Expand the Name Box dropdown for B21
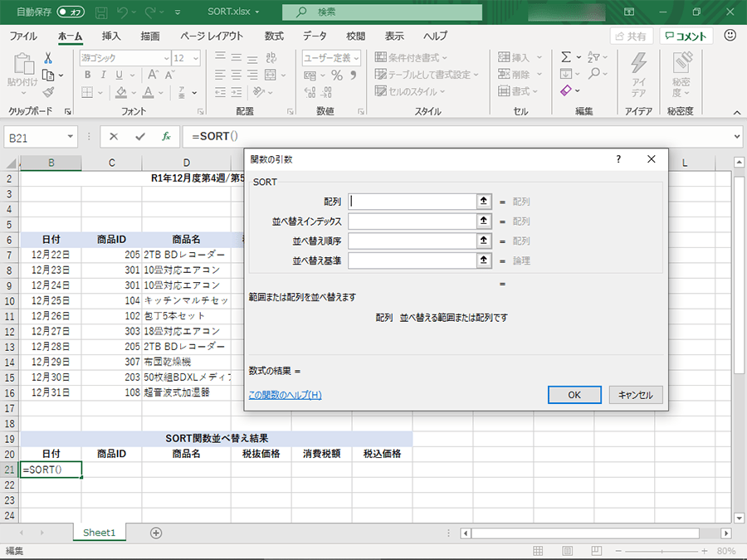The image size is (747, 560). [x=71, y=137]
